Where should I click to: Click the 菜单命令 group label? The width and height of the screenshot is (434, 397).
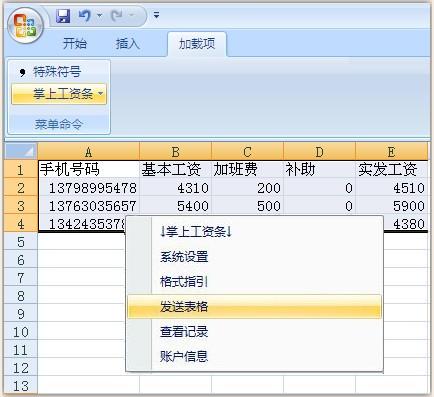pos(59,124)
